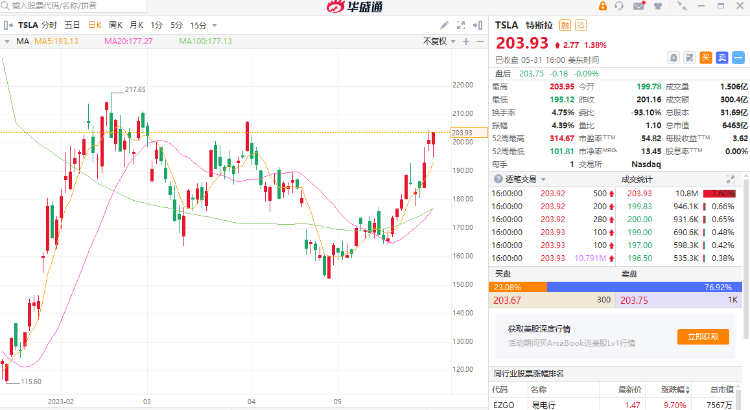The image size is (750, 410).
Task: Click the after-hours 203.75 quote
Action: [531, 74]
